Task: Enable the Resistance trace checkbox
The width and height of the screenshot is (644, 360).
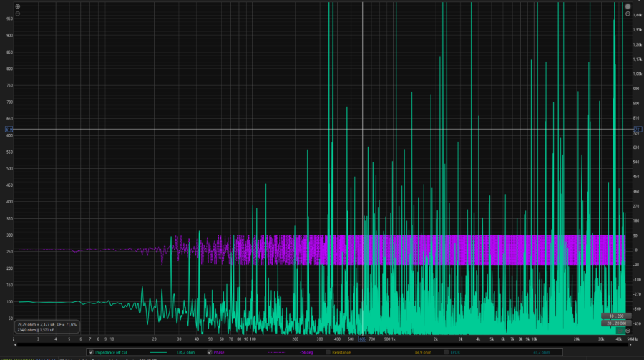Action: tap(328, 352)
